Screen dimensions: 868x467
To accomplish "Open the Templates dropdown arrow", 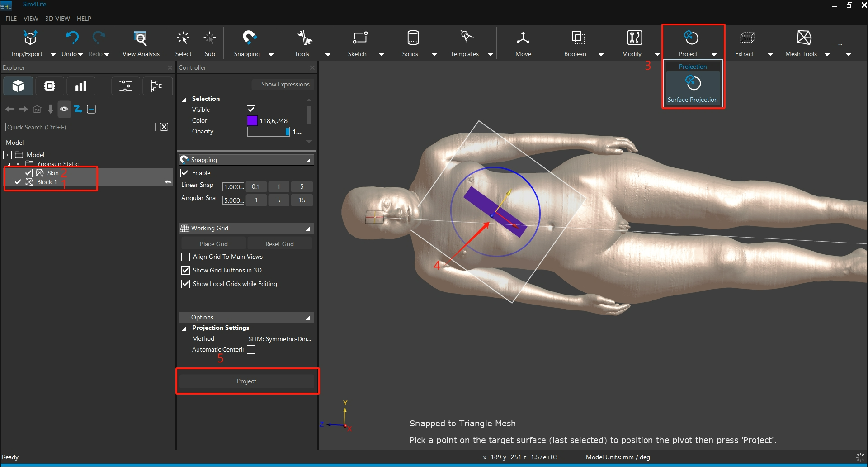I will pyautogui.click(x=491, y=54).
